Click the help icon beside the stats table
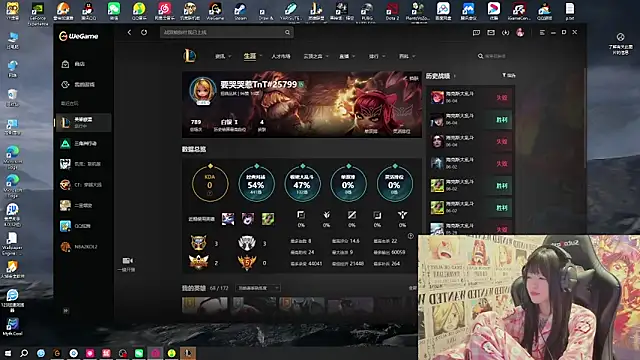This screenshot has height=360, width=640. click(411, 236)
